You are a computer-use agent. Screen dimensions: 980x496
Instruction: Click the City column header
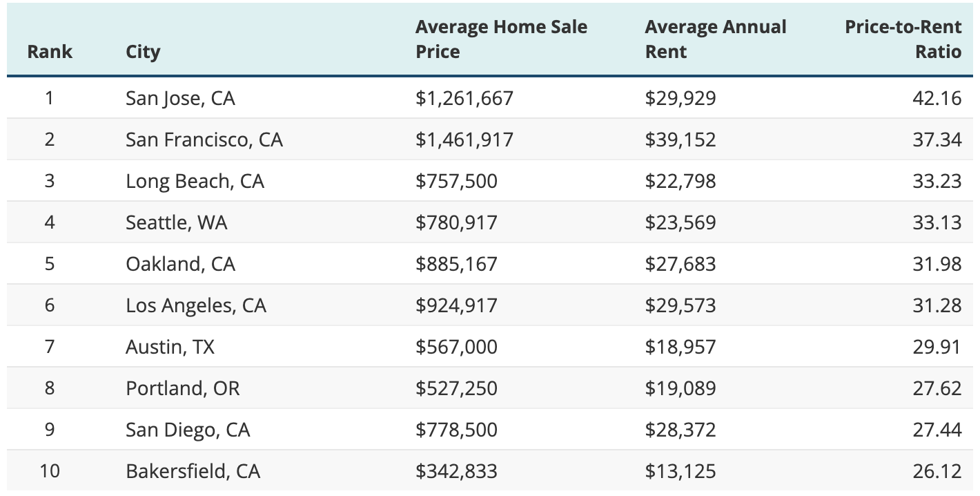(143, 52)
